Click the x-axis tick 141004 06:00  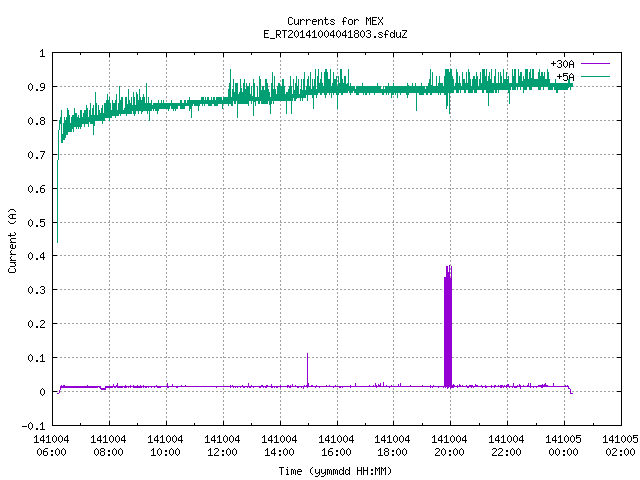point(51,446)
